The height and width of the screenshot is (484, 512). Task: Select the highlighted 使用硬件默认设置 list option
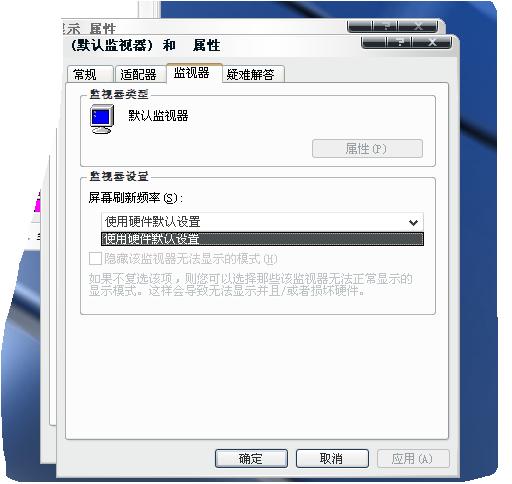(262, 239)
